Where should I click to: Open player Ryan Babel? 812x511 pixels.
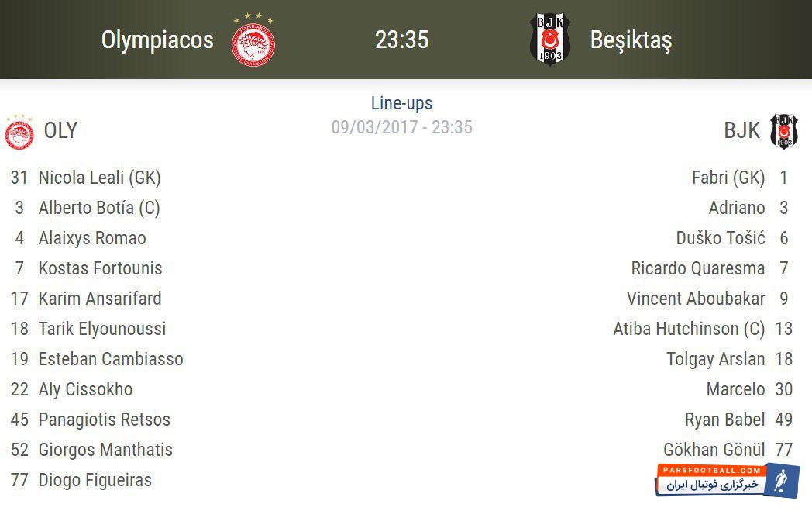click(x=724, y=420)
